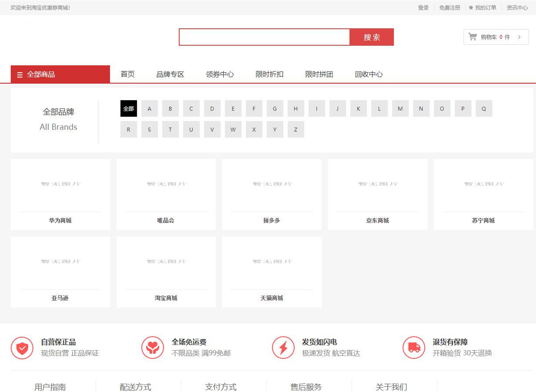Screen dimensions: 536x392
Task: Filter brands by letter Z
Action: pyautogui.click(x=296, y=129)
